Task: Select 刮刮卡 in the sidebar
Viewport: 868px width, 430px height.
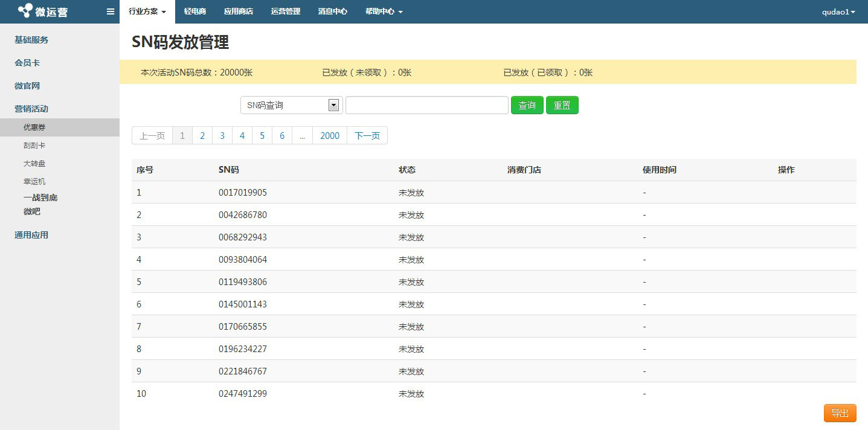Action: 34,146
